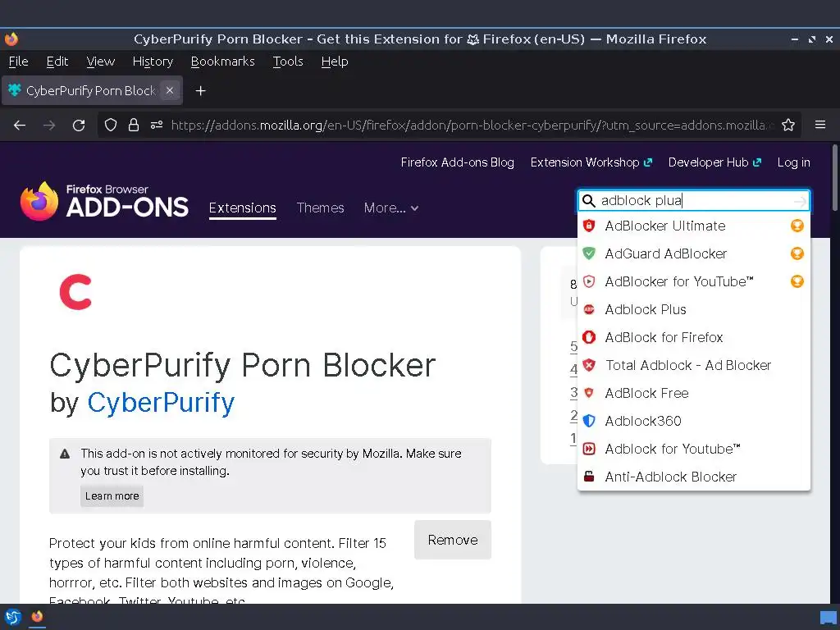Open the Edit menu
Screen dimensions: 840x630
(57, 62)
